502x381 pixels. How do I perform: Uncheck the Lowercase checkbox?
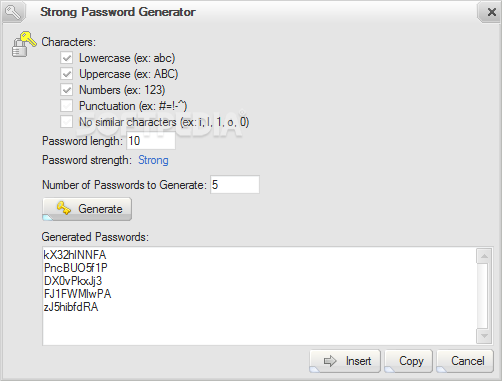[x=67, y=58]
